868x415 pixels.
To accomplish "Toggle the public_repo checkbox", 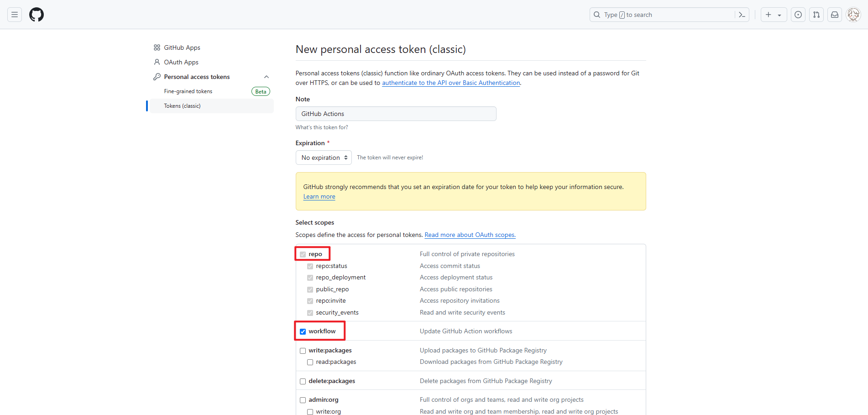I will [x=310, y=289].
